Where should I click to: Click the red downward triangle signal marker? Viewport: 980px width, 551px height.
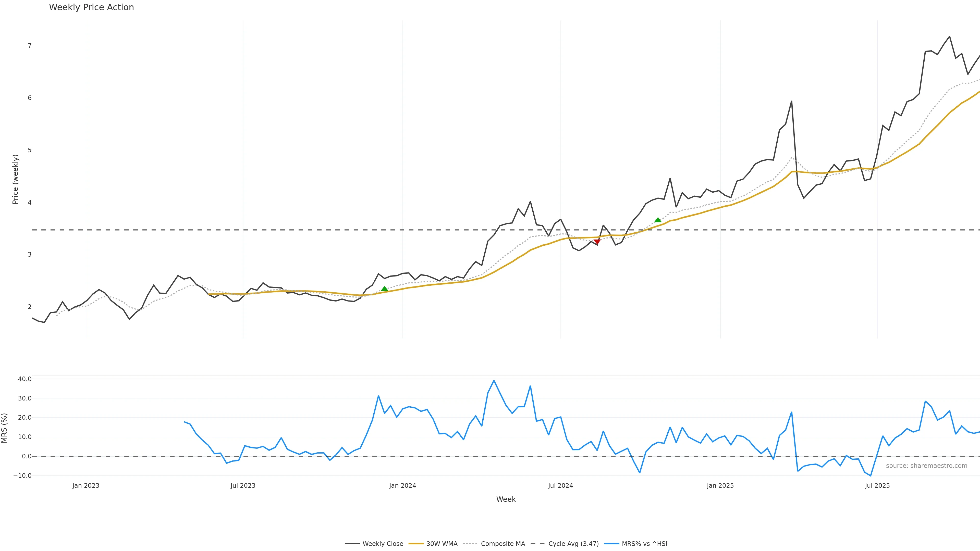click(597, 242)
